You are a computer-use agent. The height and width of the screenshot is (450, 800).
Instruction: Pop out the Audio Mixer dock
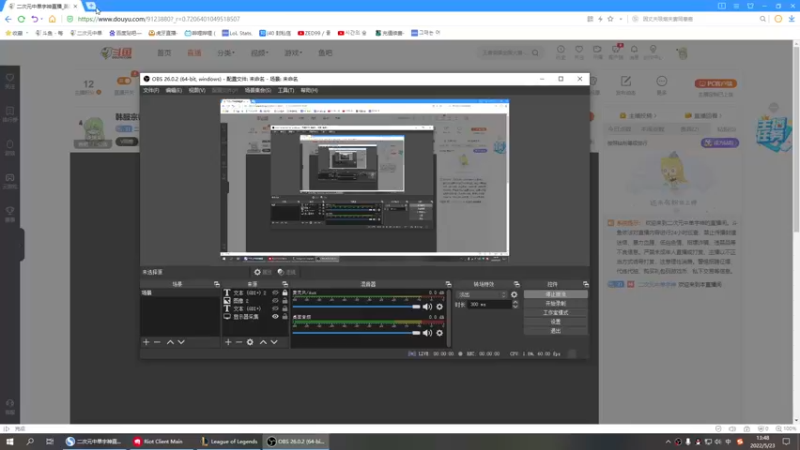[x=448, y=284]
